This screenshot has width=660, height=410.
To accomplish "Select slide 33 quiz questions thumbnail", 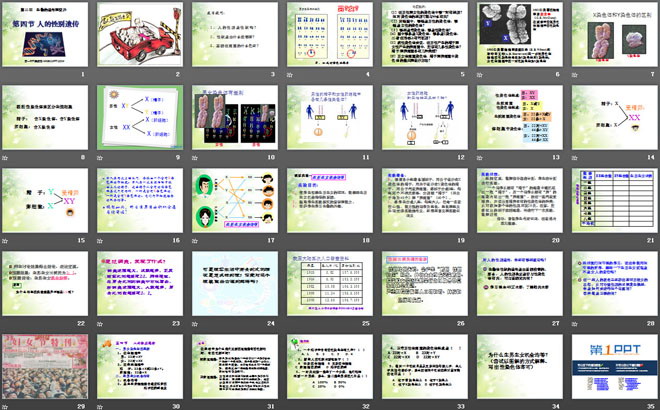I will (x=425, y=366).
